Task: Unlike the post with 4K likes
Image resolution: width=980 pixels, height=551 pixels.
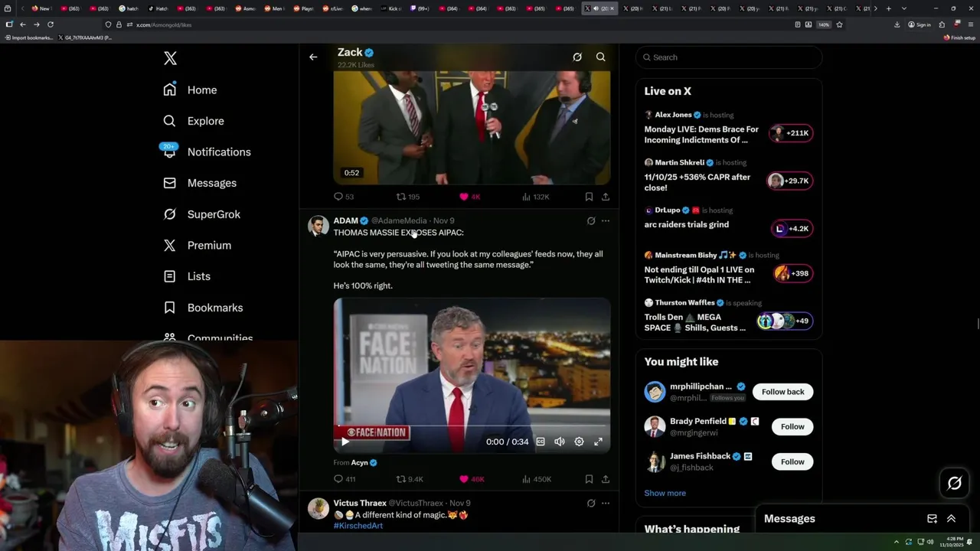Action: [469, 197]
